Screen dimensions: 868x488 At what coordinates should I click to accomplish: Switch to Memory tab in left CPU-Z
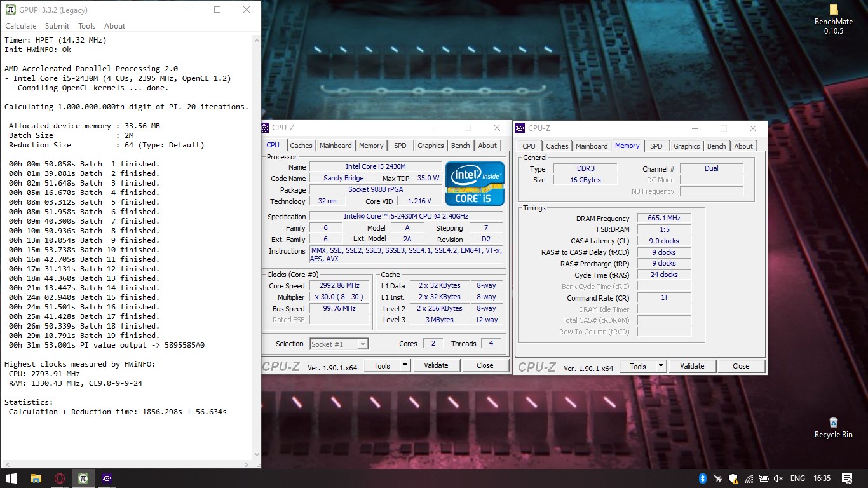point(371,146)
